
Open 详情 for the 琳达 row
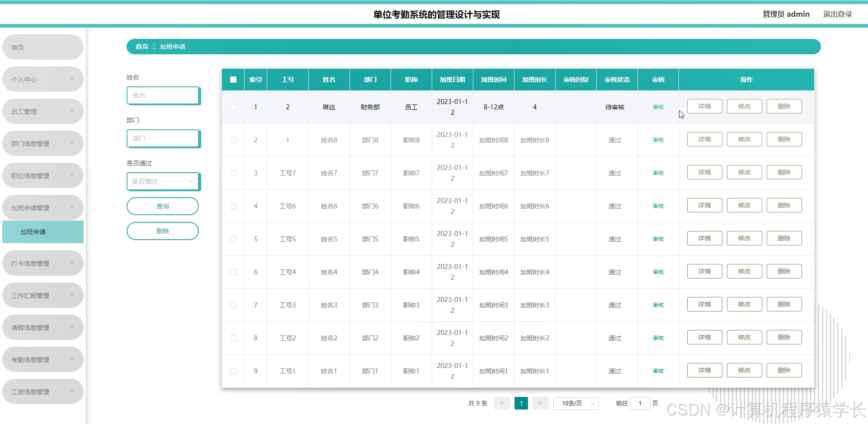(x=704, y=106)
